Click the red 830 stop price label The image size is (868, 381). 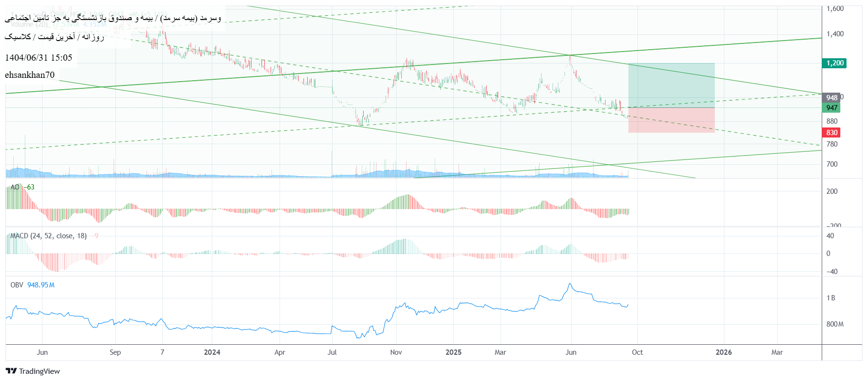pyautogui.click(x=831, y=133)
